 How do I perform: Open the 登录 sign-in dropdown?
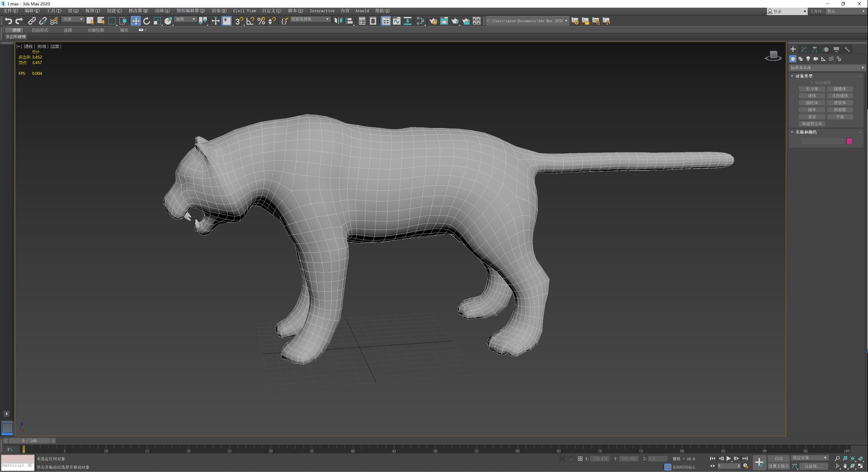tap(787, 11)
